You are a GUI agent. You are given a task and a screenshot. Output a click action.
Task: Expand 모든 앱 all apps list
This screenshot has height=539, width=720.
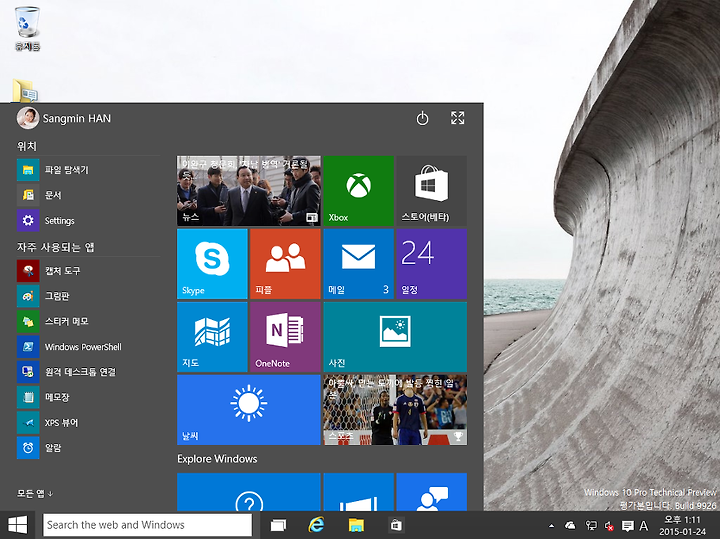pos(35,494)
